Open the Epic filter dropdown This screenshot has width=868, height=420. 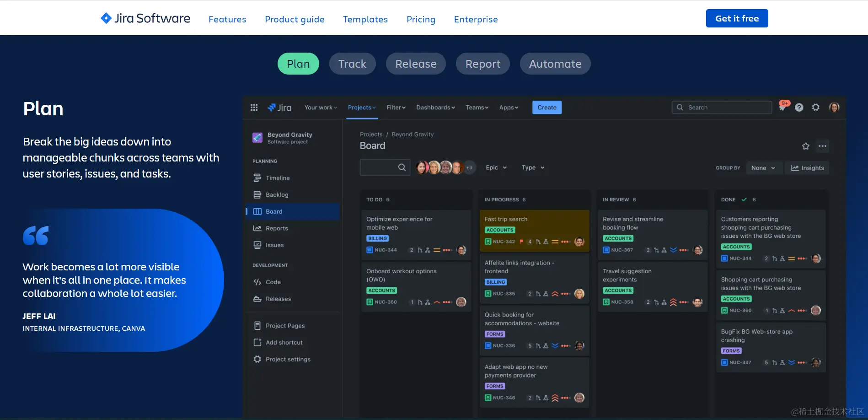click(x=496, y=167)
